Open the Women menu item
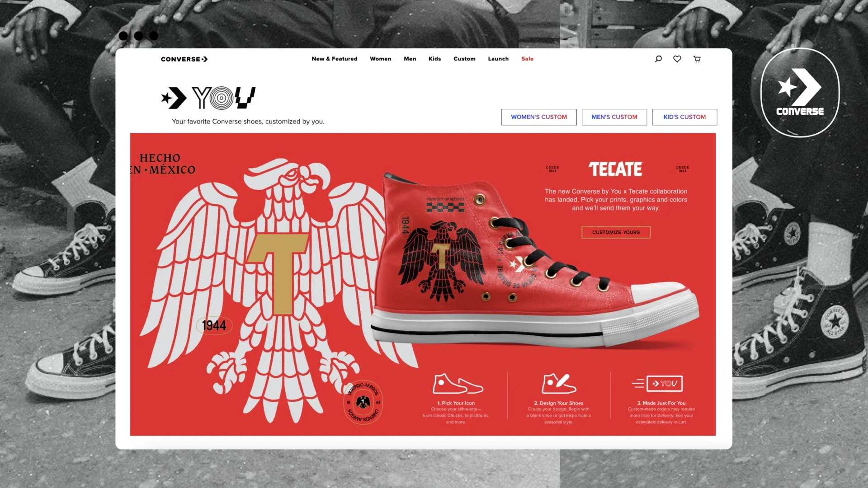Viewport: 868px width, 488px height. tap(381, 59)
